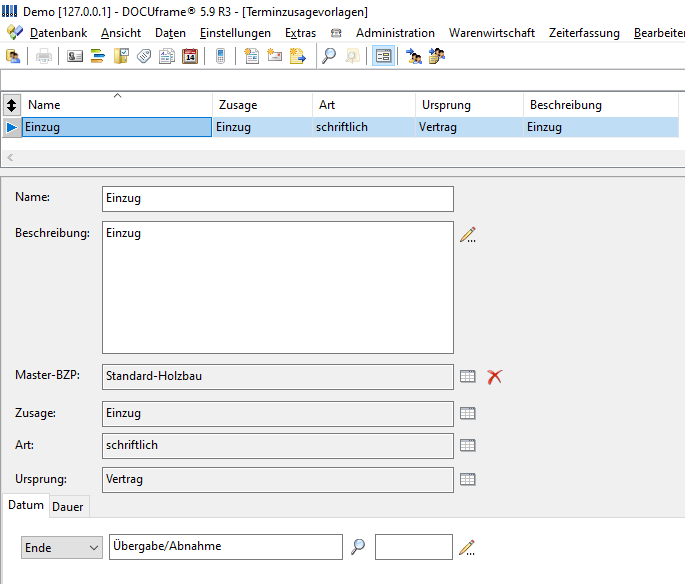Click the empty field beside the magnifier
The height and width of the screenshot is (584, 685).
coord(414,546)
